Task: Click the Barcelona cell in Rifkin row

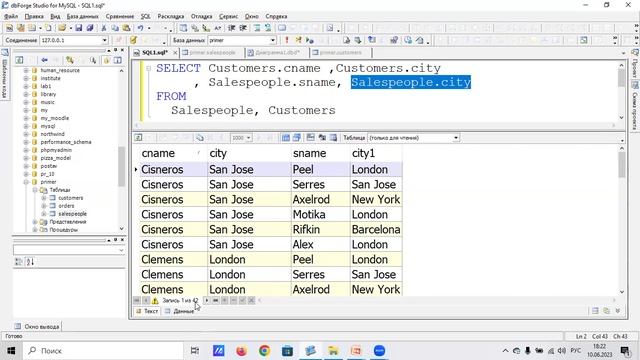Action: [x=376, y=229]
